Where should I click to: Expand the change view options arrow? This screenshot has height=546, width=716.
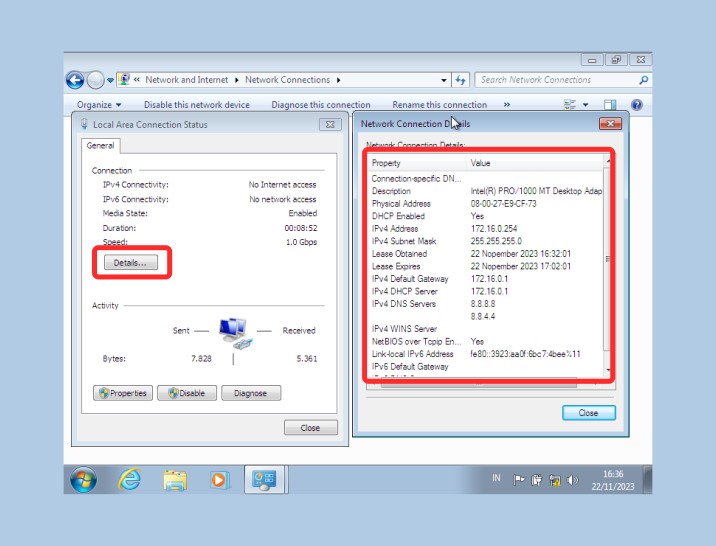[x=586, y=105]
